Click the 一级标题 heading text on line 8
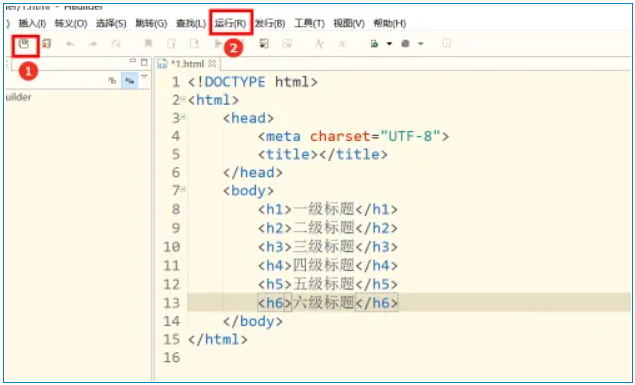Image resolution: width=635 pixels, height=385 pixels. [x=324, y=209]
